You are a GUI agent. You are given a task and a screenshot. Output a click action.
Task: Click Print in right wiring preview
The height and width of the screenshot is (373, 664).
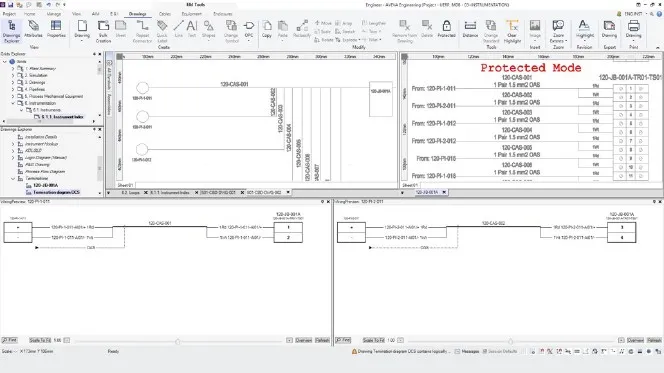pos(343,340)
